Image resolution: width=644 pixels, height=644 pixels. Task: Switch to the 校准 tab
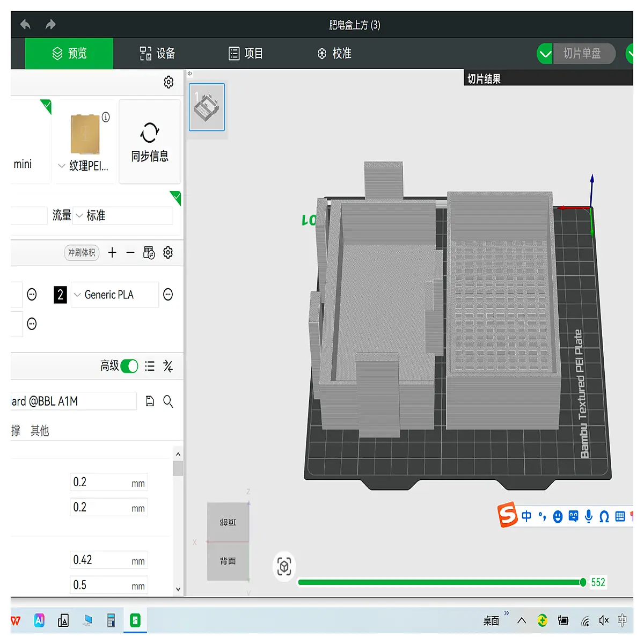334,53
